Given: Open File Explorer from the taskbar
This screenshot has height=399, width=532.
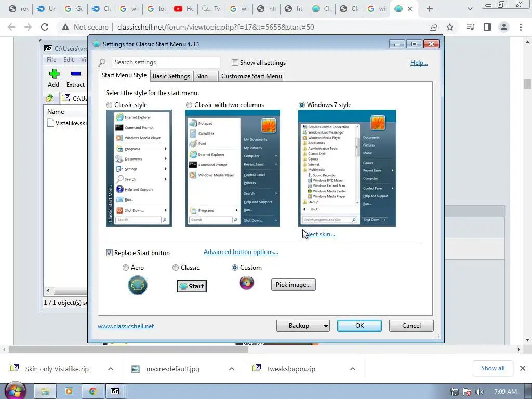Looking at the screenshot, I should point(45,391).
